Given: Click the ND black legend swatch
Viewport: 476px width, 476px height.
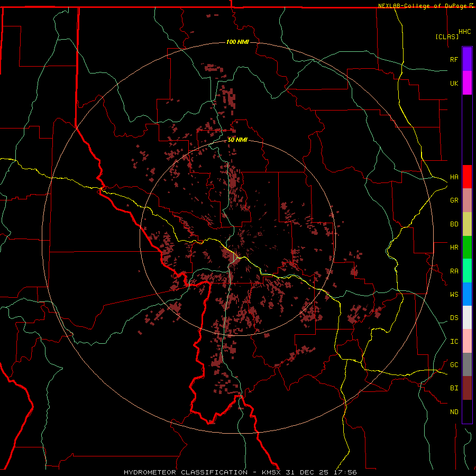Looking at the screenshot, I should [x=467, y=411].
